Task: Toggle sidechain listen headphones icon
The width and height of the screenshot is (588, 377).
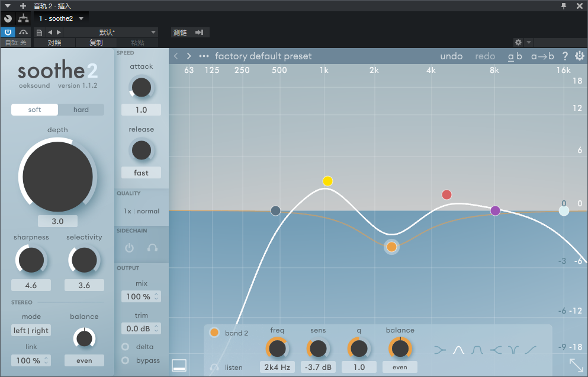Action: tap(152, 248)
